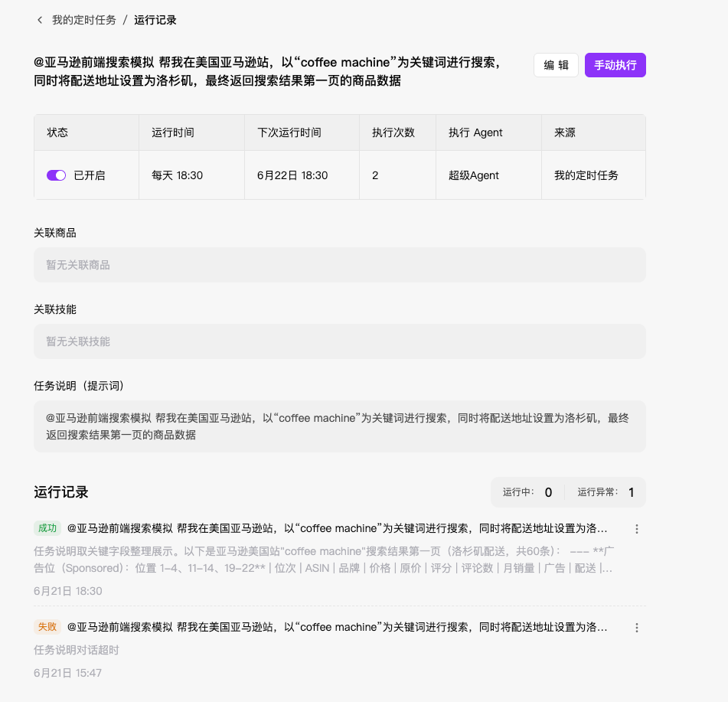728x702 pixels.
Task: Open the 我的定时任务 breadcrumb link
Action: pos(84,20)
